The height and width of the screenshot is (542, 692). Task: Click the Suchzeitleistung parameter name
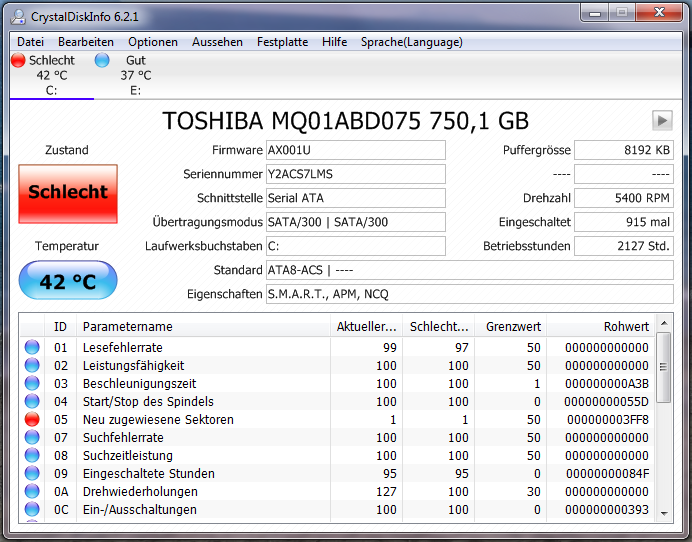pyautogui.click(x=128, y=455)
